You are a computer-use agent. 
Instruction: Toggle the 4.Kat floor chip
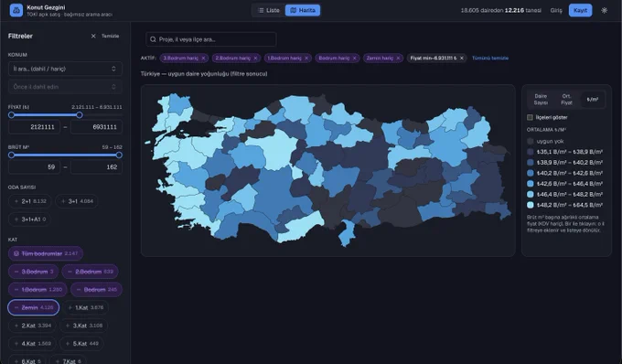click(33, 343)
